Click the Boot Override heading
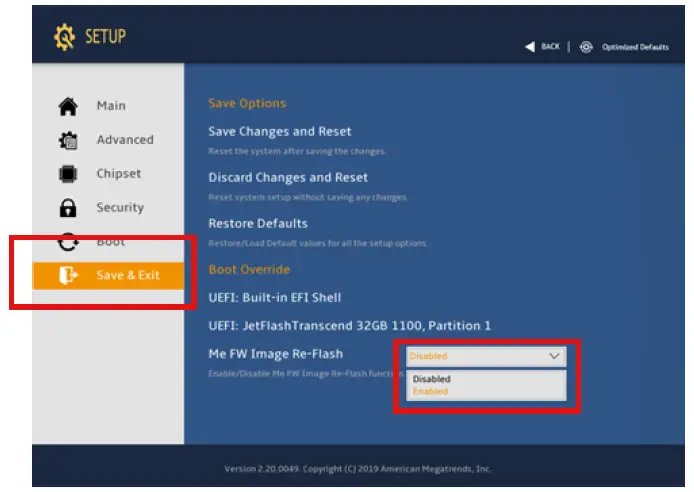Viewport: 694px width, 492px height. 249,269
